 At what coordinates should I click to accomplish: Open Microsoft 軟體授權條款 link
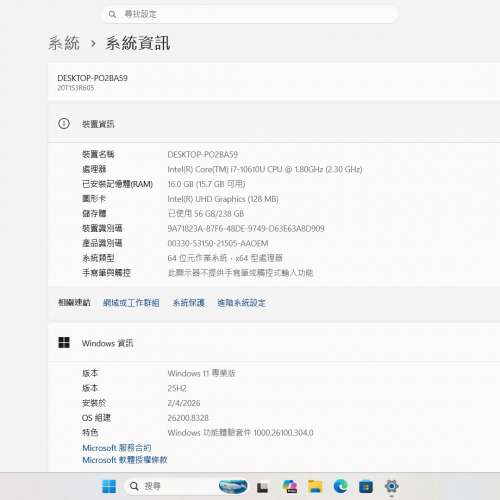tap(125, 460)
